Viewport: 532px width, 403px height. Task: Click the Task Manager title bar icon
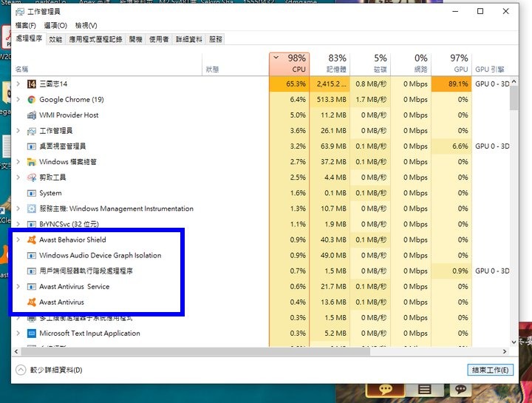[x=20, y=12]
